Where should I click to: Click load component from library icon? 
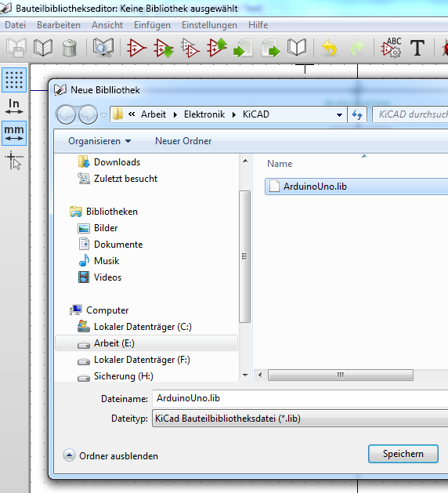coord(163,48)
